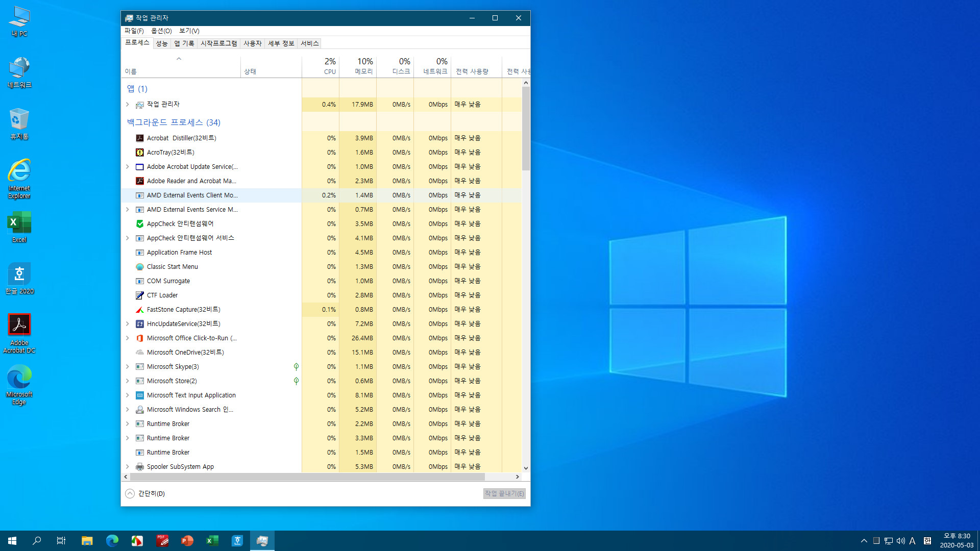
Task: Click the Adobe Reader and Acrobat Manager icon
Action: click(x=139, y=181)
